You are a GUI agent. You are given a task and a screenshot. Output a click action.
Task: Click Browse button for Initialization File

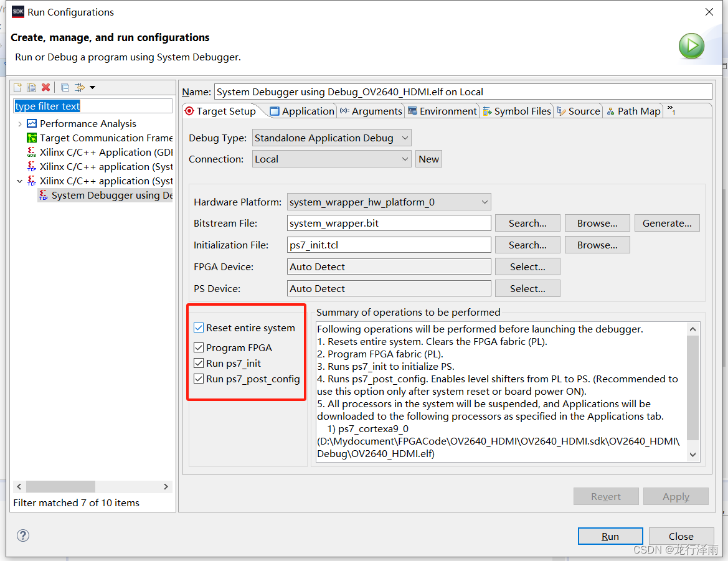click(x=597, y=245)
